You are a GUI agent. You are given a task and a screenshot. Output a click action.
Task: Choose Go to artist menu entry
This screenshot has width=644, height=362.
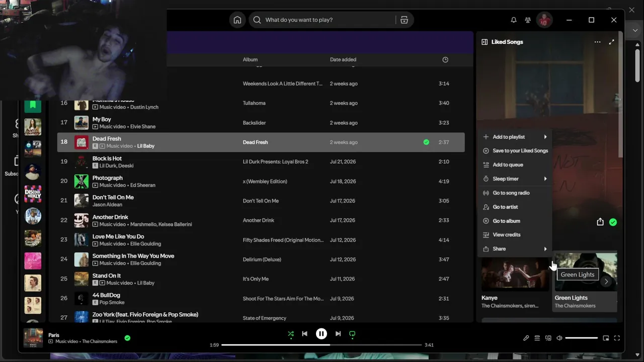tap(515, 207)
